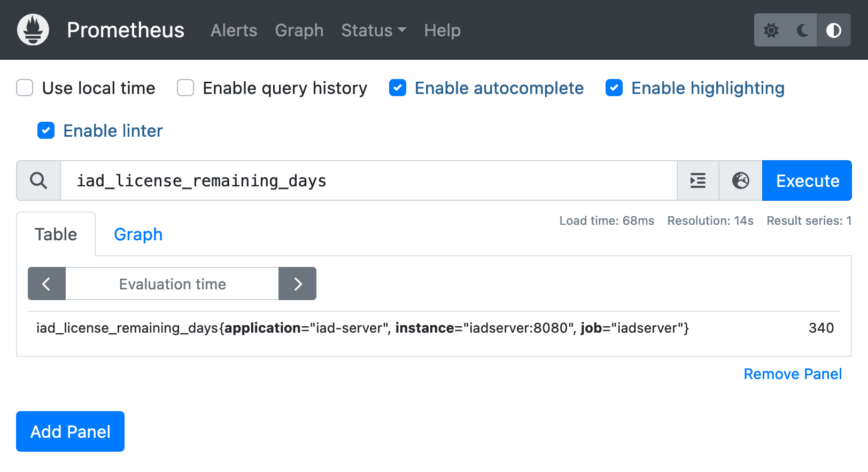This screenshot has width=868, height=472.
Task: Go to previous evaluation time
Action: (46, 284)
